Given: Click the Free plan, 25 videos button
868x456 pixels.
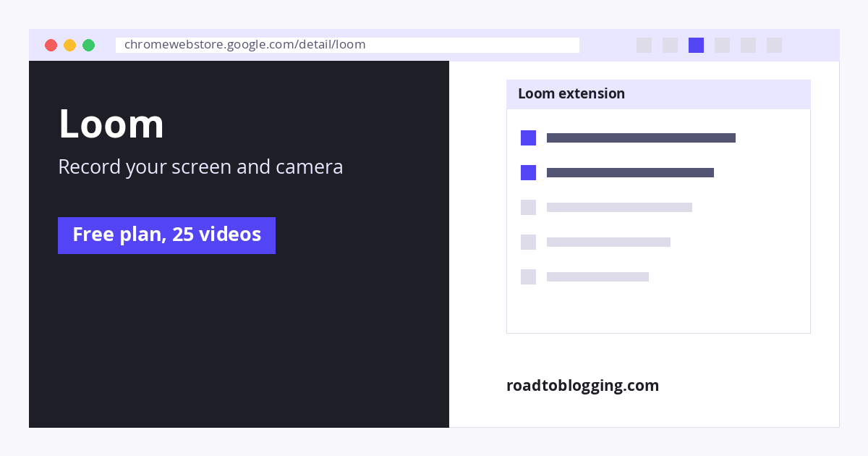Looking at the screenshot, I should (x=166, y=235).
